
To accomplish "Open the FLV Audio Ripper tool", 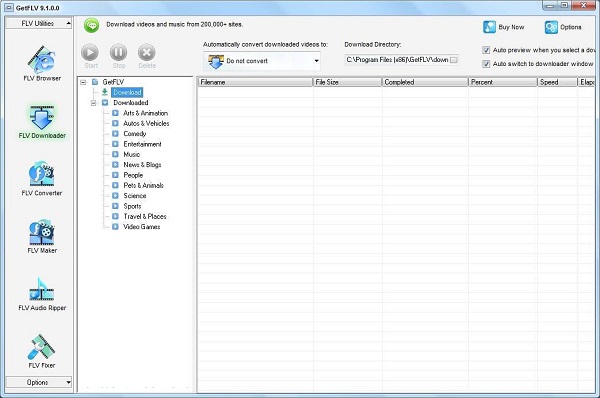I will (42, 294).
